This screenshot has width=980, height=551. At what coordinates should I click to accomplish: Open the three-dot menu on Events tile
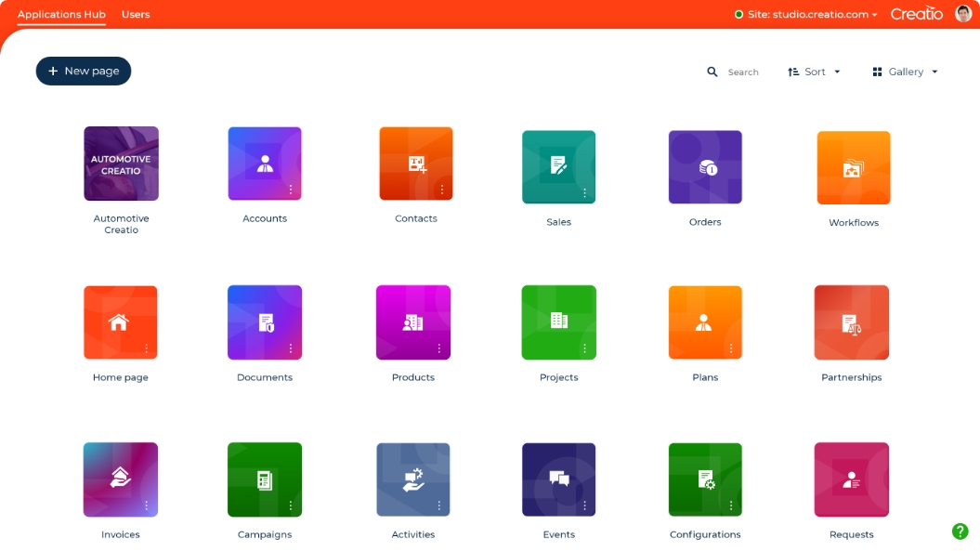[x=584, y=505]
